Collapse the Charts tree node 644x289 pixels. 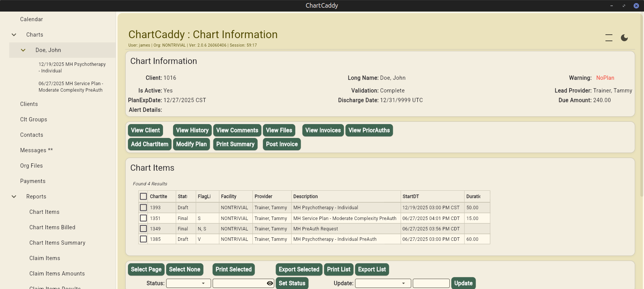pos(14,35)
